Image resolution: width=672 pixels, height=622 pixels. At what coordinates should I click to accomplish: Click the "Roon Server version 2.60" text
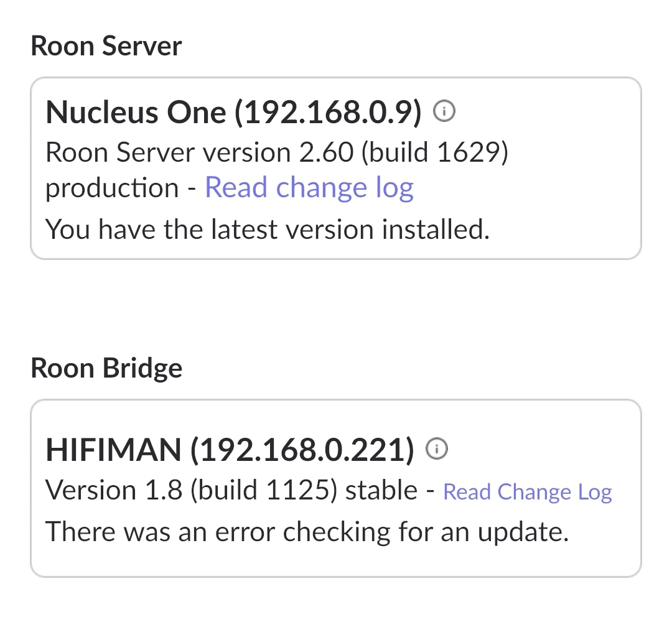tap(200, 152)
